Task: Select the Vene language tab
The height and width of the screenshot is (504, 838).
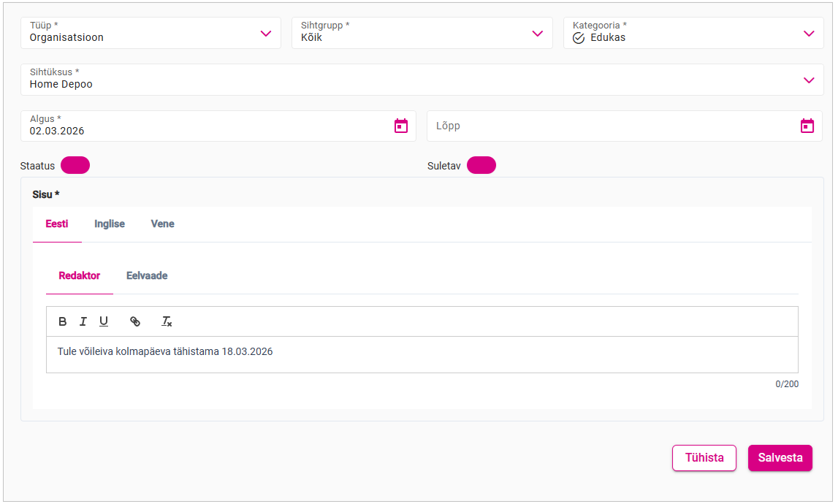Action: 162,224
